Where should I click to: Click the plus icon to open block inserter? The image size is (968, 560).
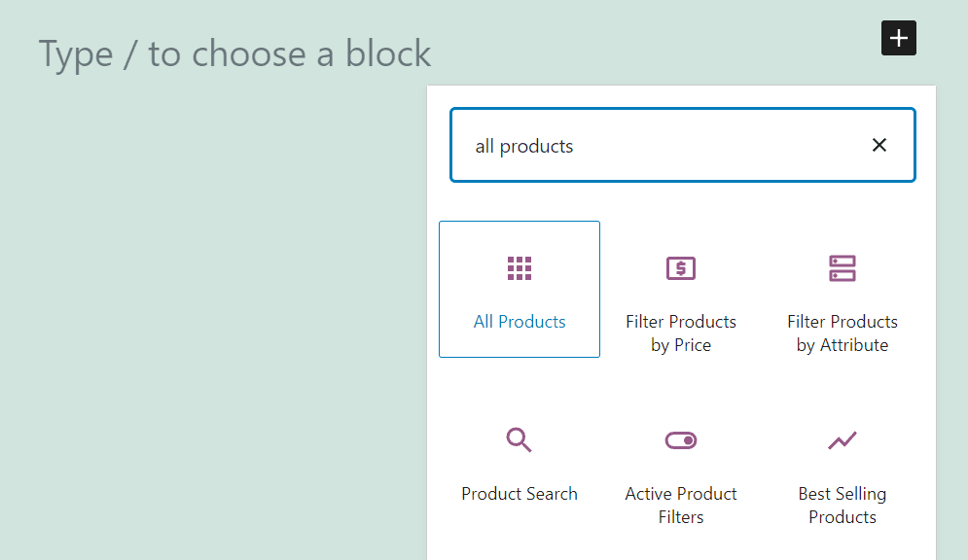coord(898,38)
